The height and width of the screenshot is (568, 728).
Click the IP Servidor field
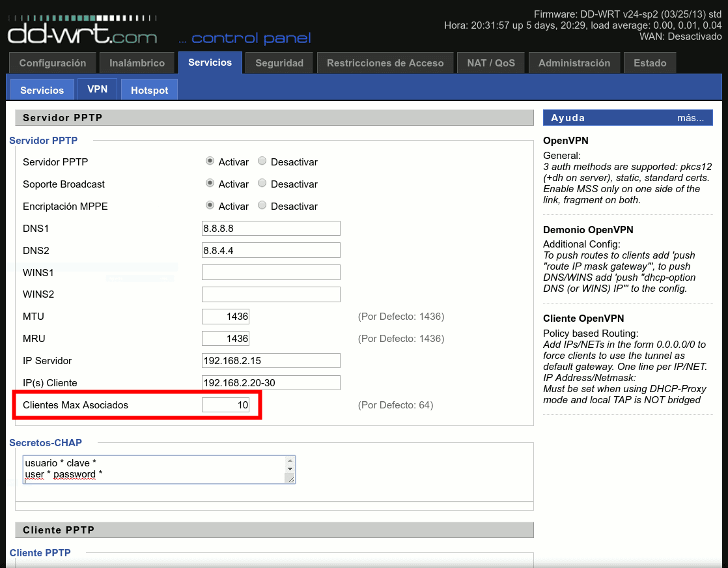point(271,360)
